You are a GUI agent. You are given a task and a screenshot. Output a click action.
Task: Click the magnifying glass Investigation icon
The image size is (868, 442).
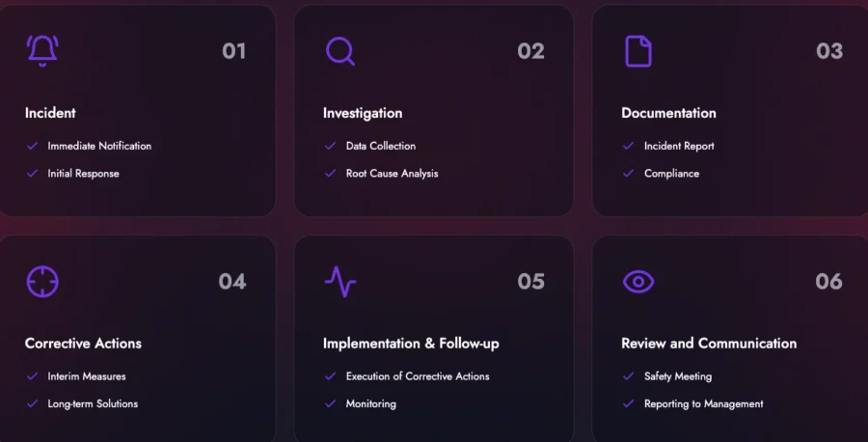339,51
